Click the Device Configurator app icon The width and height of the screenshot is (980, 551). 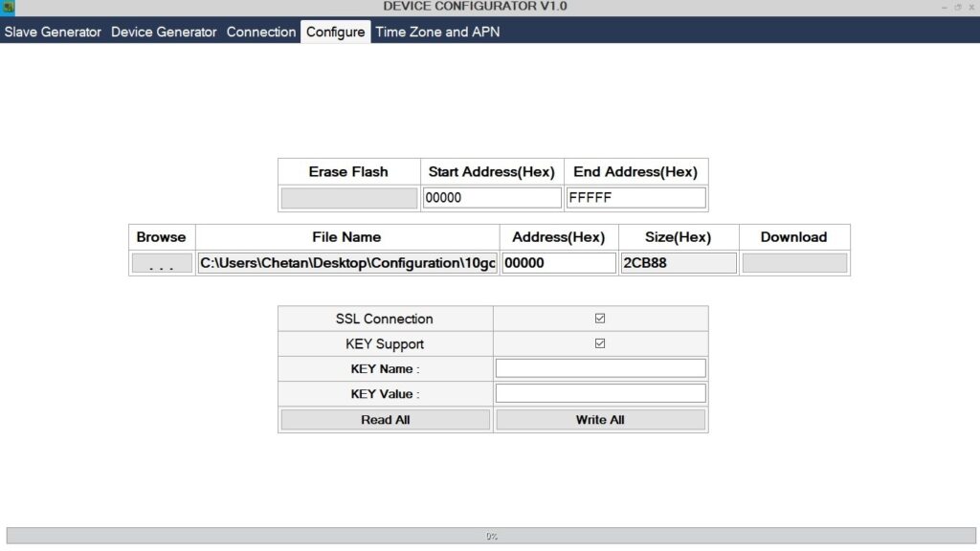(x=8, y=7)
